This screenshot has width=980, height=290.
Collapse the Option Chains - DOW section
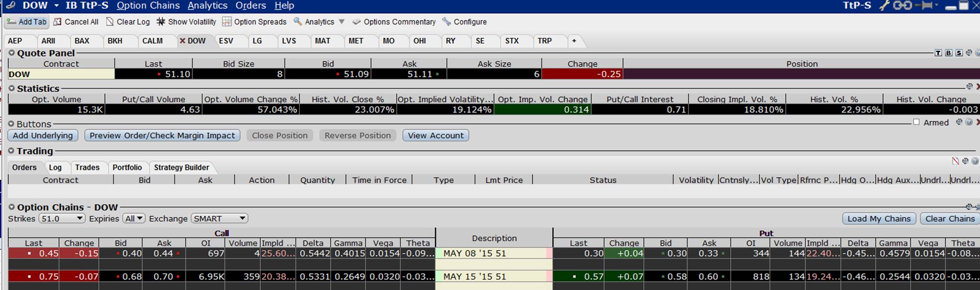click(12, 207)
